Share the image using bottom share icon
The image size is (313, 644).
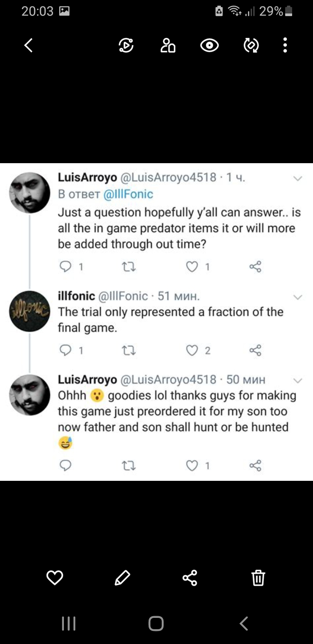(190, 577)
